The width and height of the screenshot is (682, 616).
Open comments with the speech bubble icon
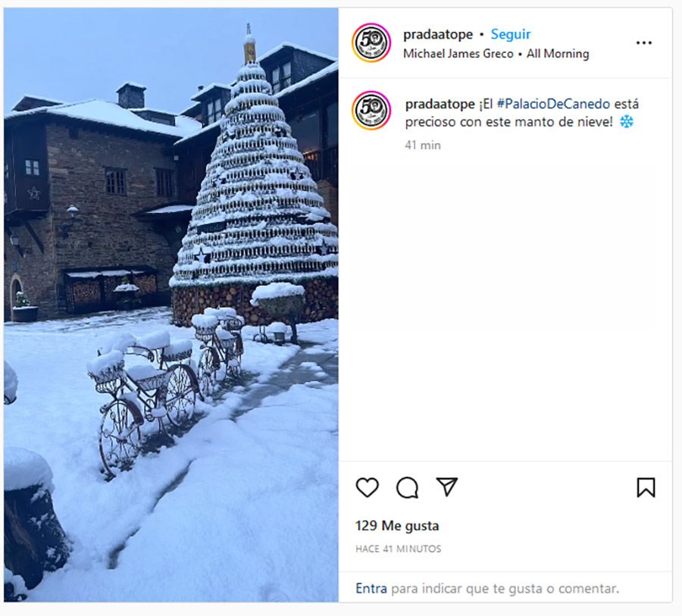pyautogui.click(x=407, y=487)
